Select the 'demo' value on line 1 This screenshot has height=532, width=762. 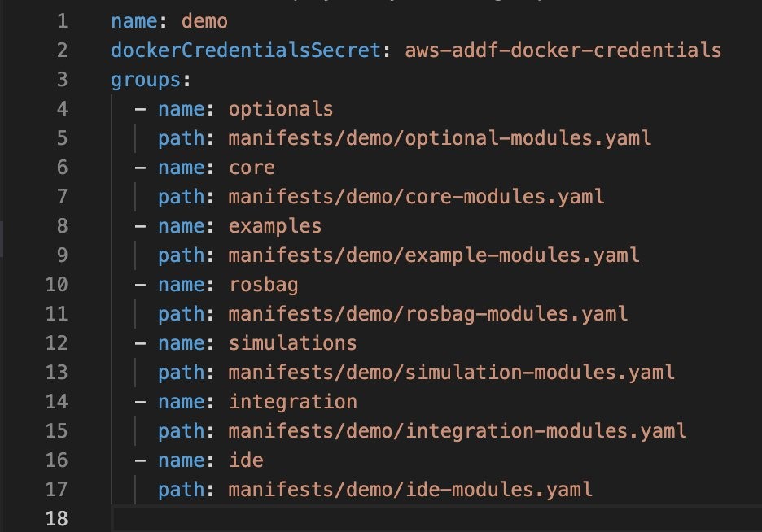[204, 21]
